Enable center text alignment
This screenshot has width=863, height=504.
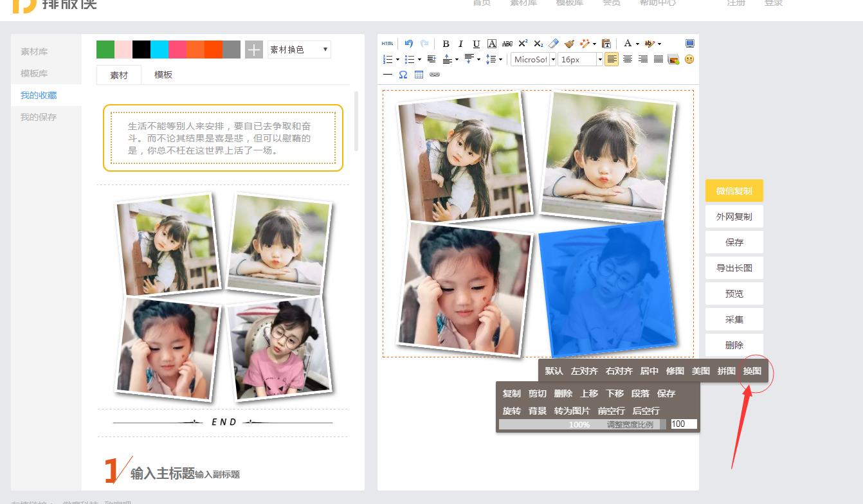[x=627, y=59]
